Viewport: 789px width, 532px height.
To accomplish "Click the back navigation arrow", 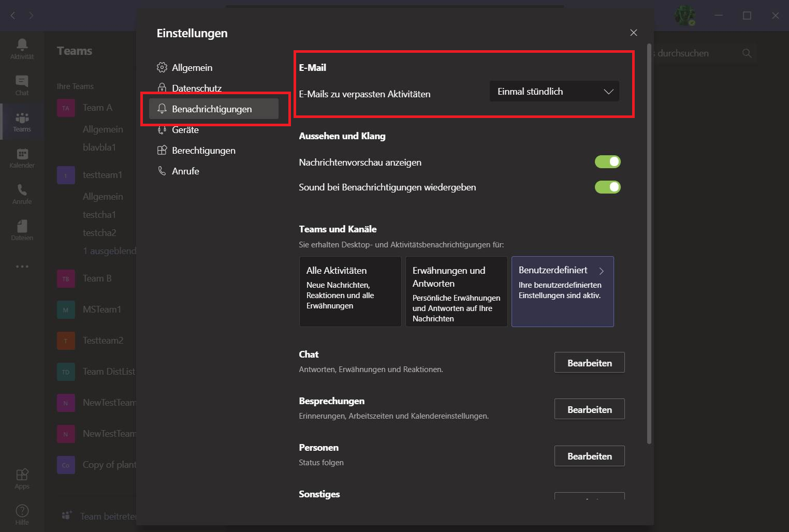I will click(13, 16).
